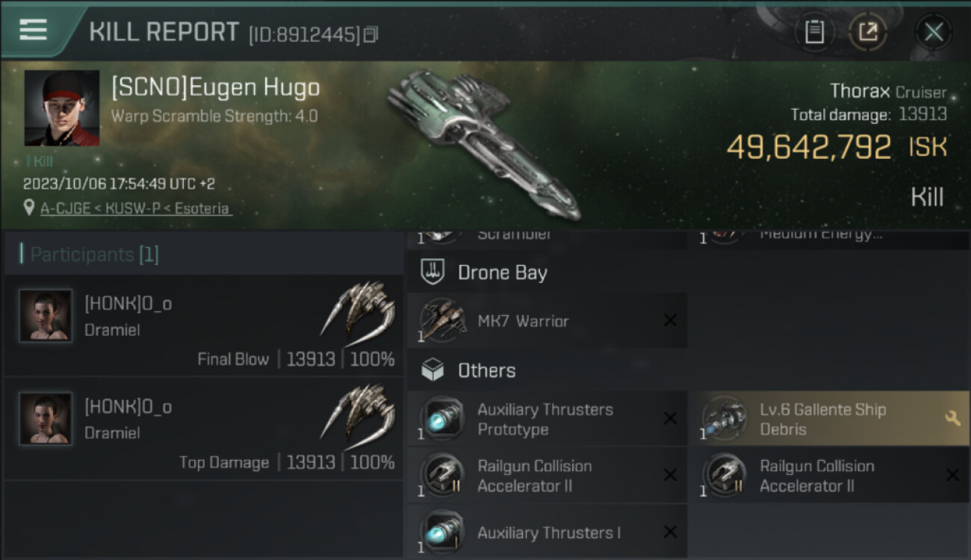This screenshot has height=560, width=971.
Task: Close the kill report window
Action: click(x=934, y=31)
